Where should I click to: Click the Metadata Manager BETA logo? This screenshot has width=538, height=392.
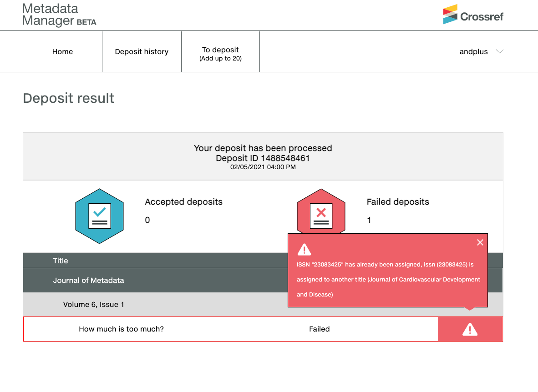pyautogui.click(x=59, y=15)
